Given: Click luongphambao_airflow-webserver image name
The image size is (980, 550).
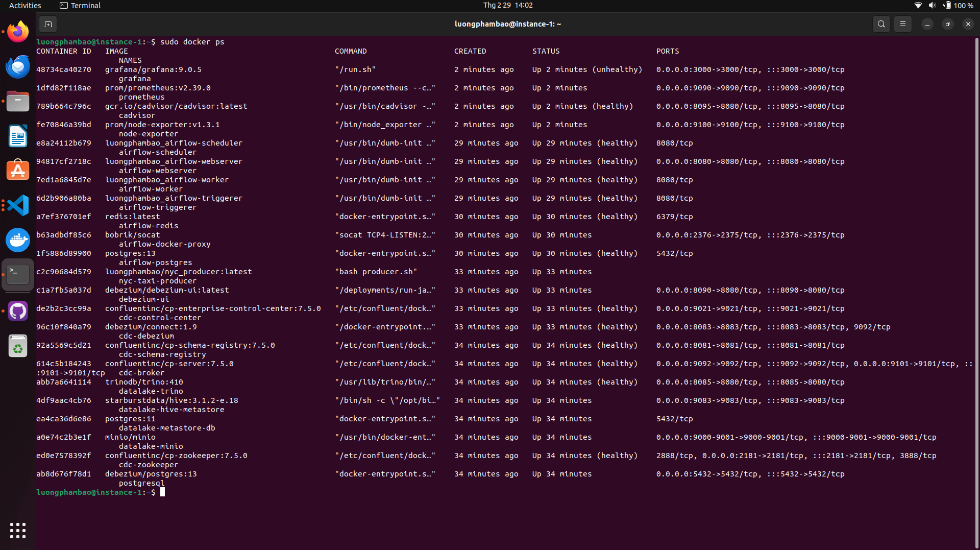Looking at the screenshot, I should point(174,161).
